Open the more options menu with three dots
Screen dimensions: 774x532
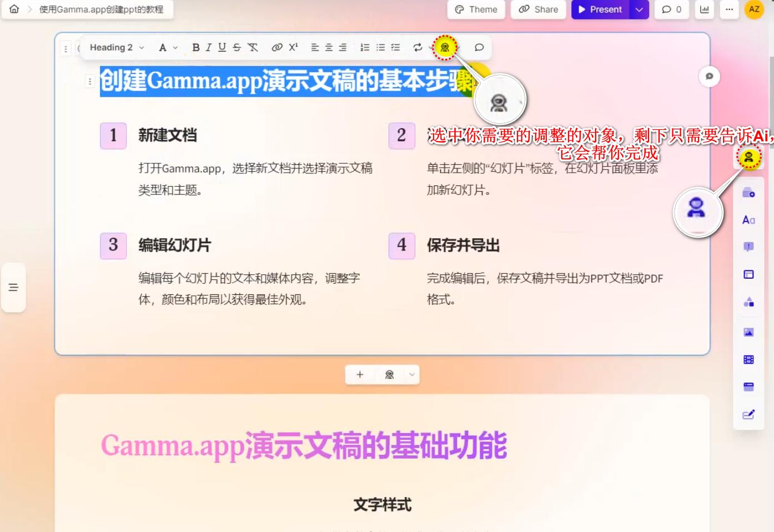tap(729, 9)
